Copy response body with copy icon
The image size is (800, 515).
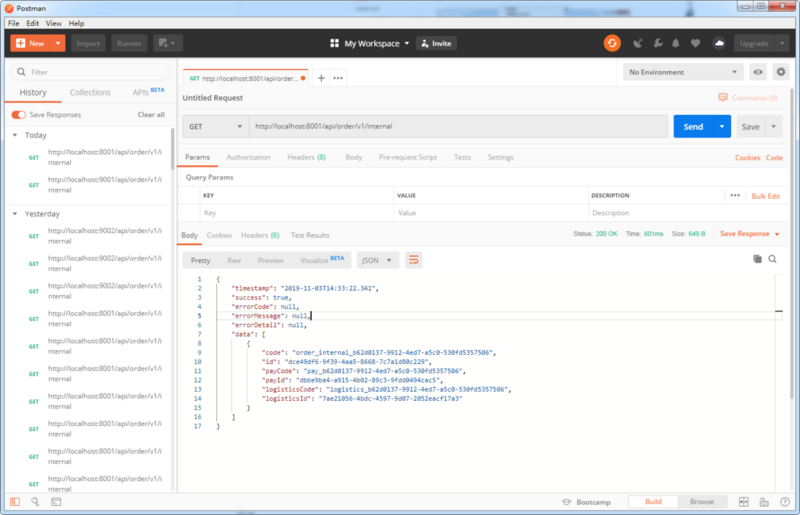point(757,259)
